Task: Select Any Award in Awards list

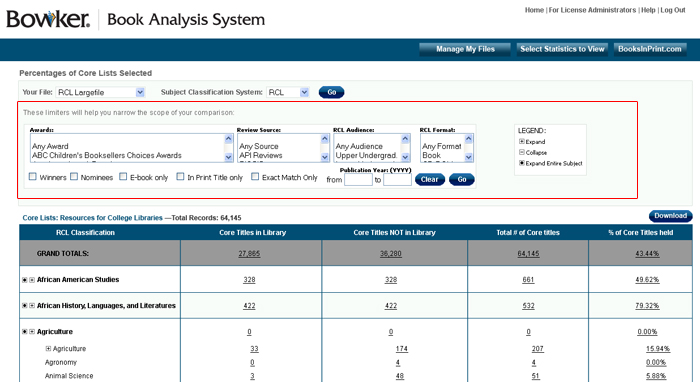Action: (50, 146)
